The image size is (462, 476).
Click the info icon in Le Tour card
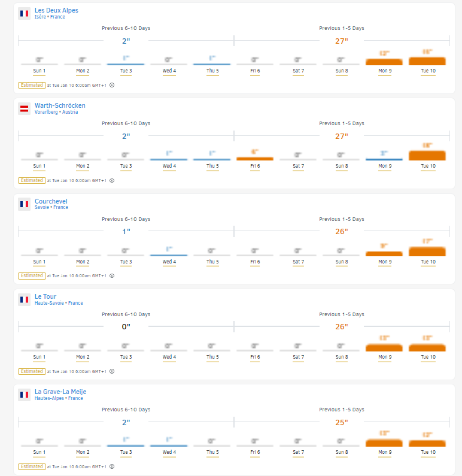point(112,371)
